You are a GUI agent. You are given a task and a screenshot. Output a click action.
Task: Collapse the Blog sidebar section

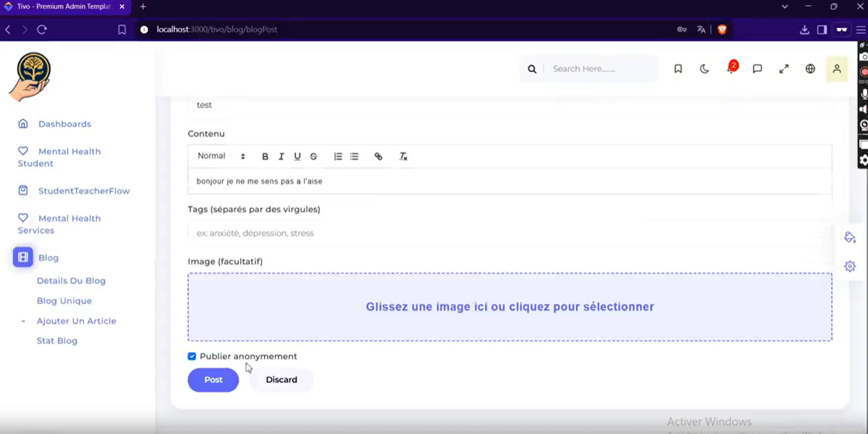coord(48,258)
